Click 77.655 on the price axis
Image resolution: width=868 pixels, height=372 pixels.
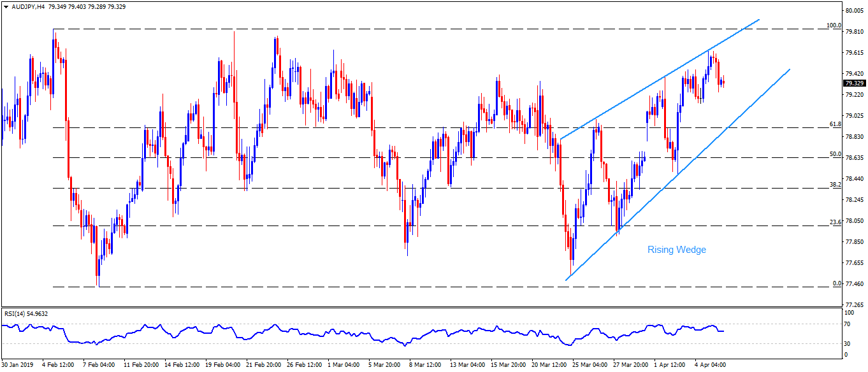(x=855, y=262)
